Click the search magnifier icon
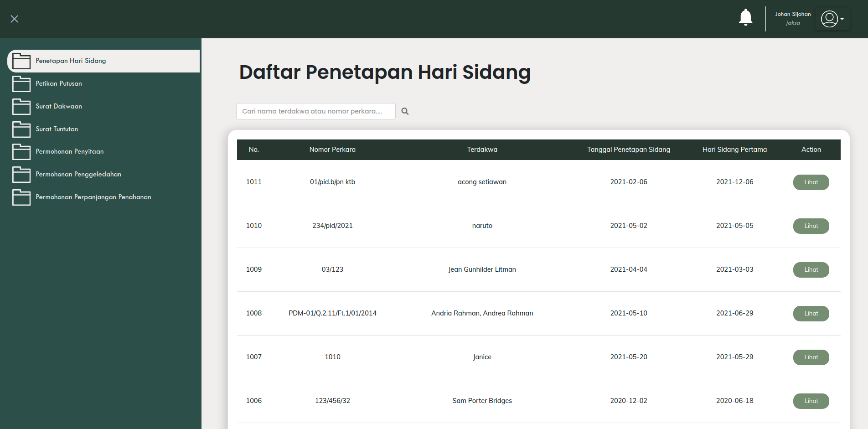The width and height of the screenshot is (868, 429). coord(405,111)
